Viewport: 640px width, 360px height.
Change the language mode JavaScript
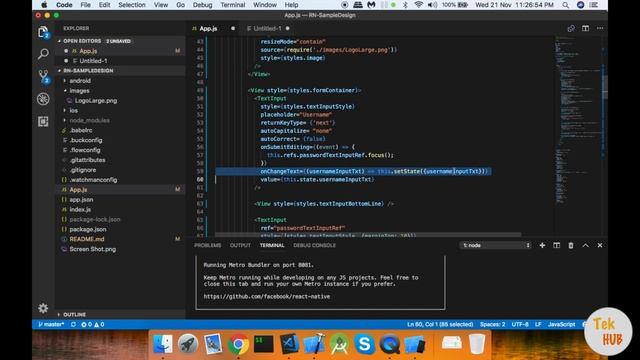tap(561, 324)
